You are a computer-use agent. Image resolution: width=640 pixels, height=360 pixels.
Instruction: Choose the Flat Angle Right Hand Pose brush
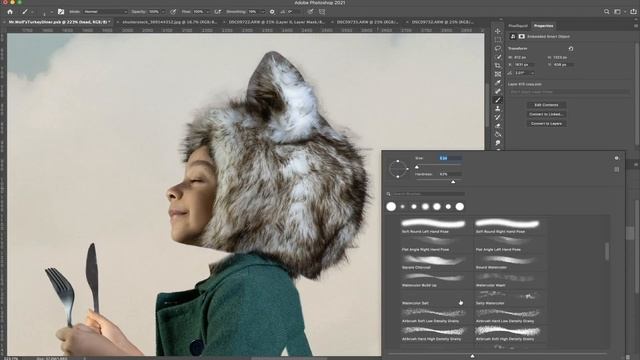[x=433, y=244]
